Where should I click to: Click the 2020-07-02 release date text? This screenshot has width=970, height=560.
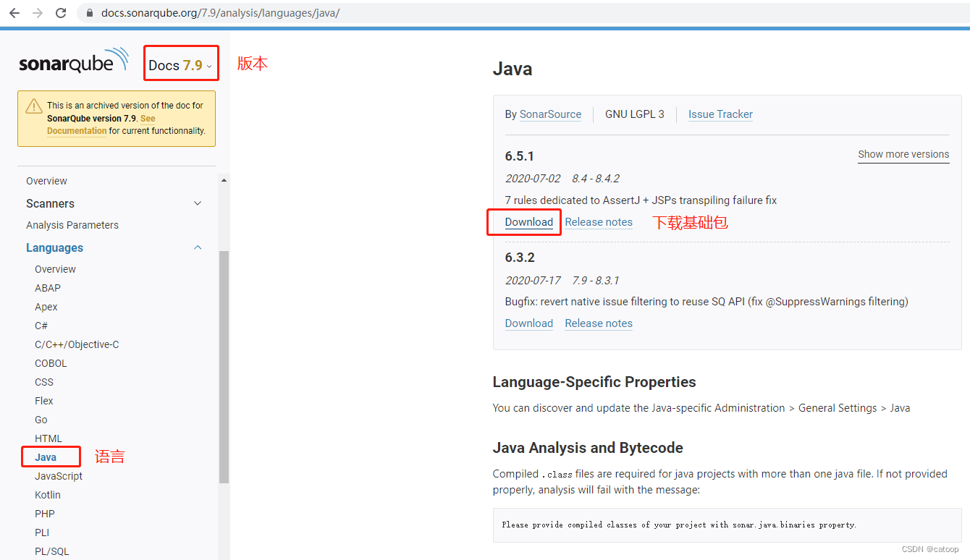(533, 179)
